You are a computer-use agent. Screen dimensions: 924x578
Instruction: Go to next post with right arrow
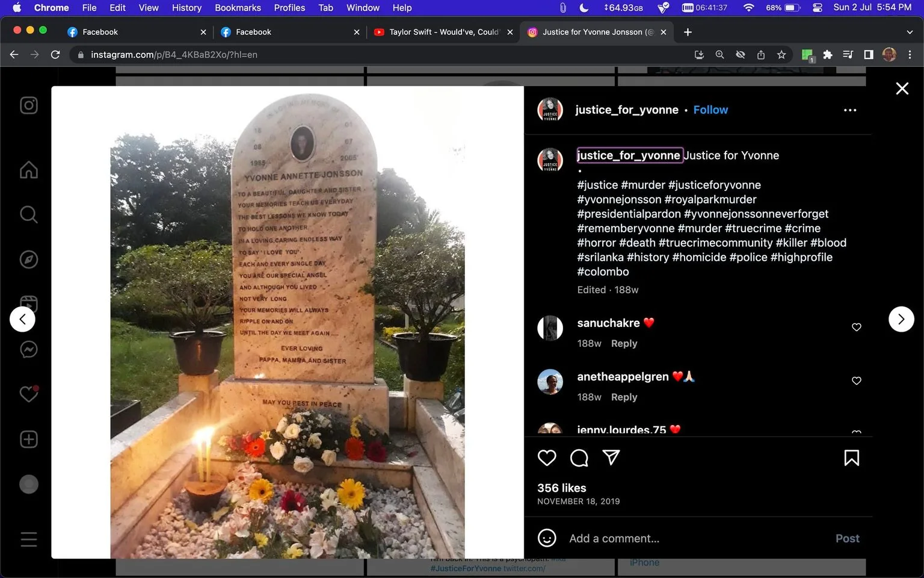(901, 319)
